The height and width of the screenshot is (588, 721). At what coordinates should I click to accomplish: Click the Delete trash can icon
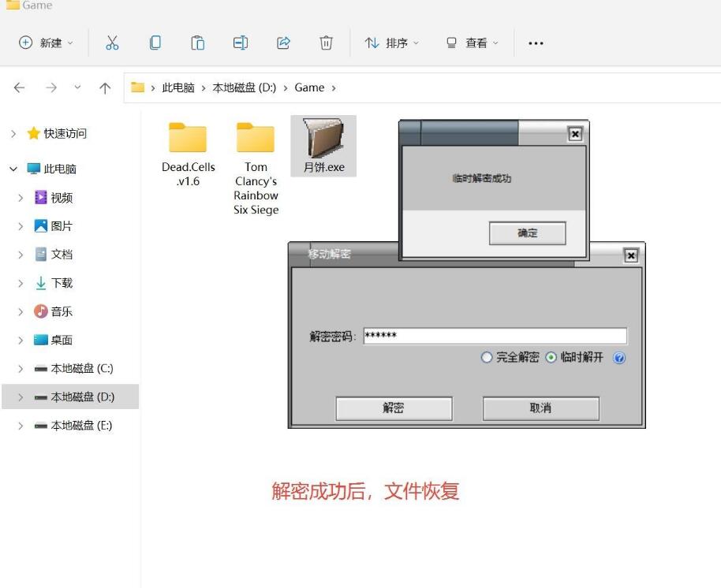pos(326,43)
